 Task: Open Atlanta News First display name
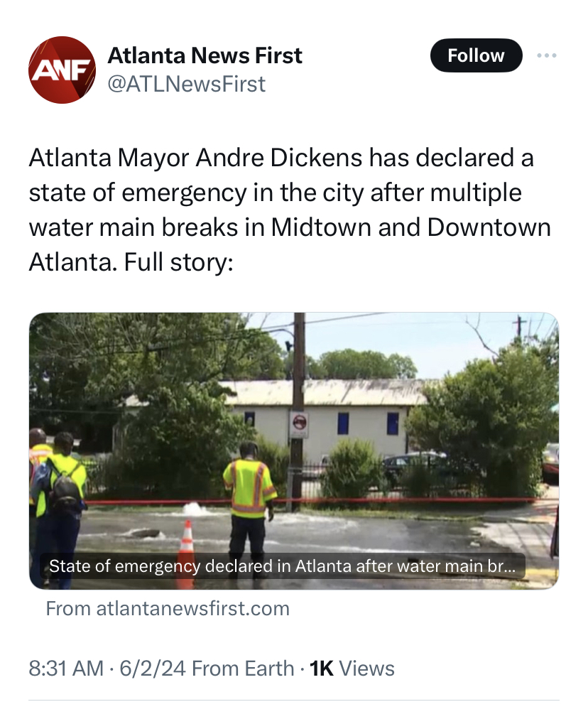point(205,55)
